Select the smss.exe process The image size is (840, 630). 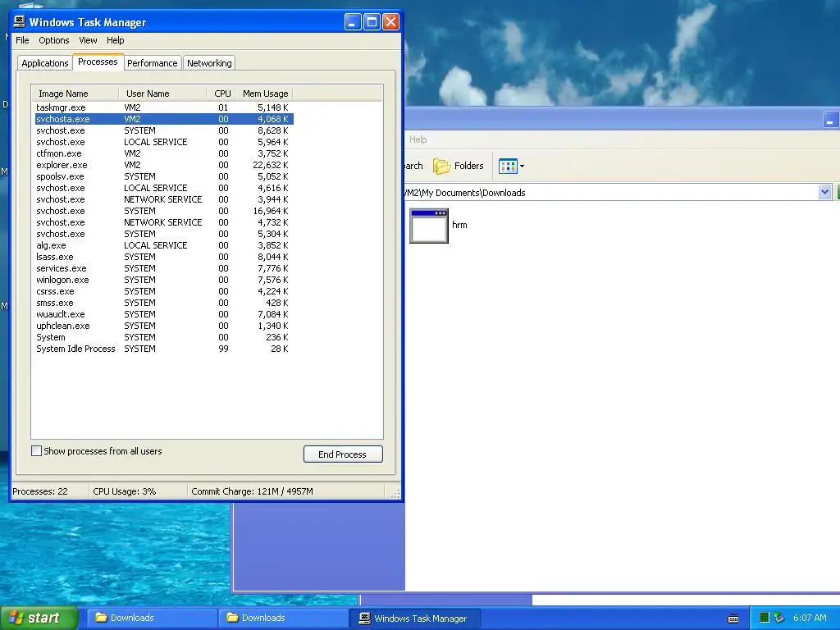click(164, 303)
